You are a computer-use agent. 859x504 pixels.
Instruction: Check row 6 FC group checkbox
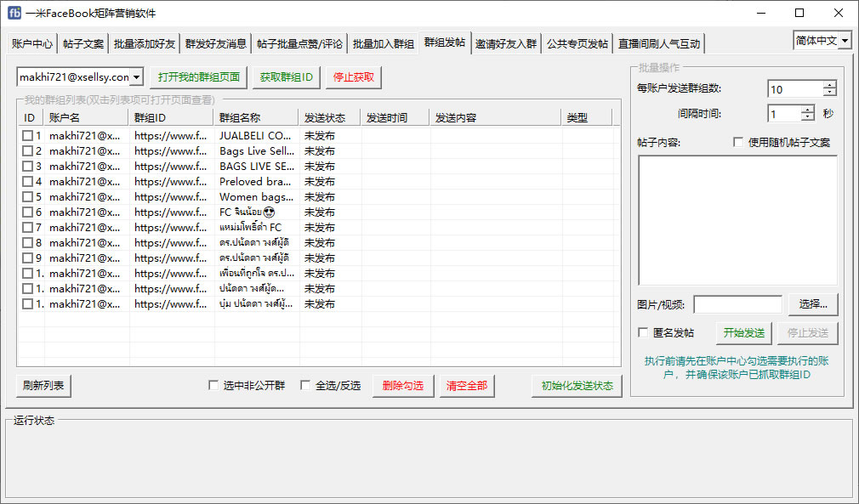tap(27, 212)
